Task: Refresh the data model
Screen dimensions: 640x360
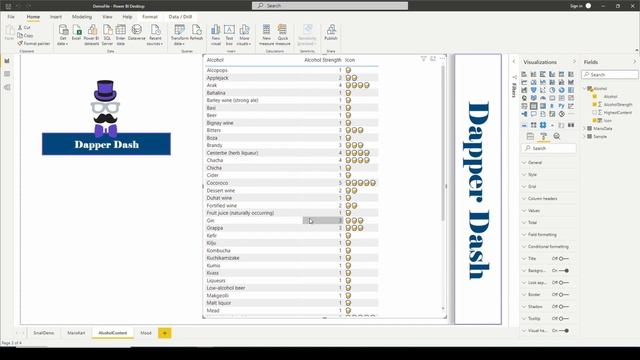Action: (196, 33)
